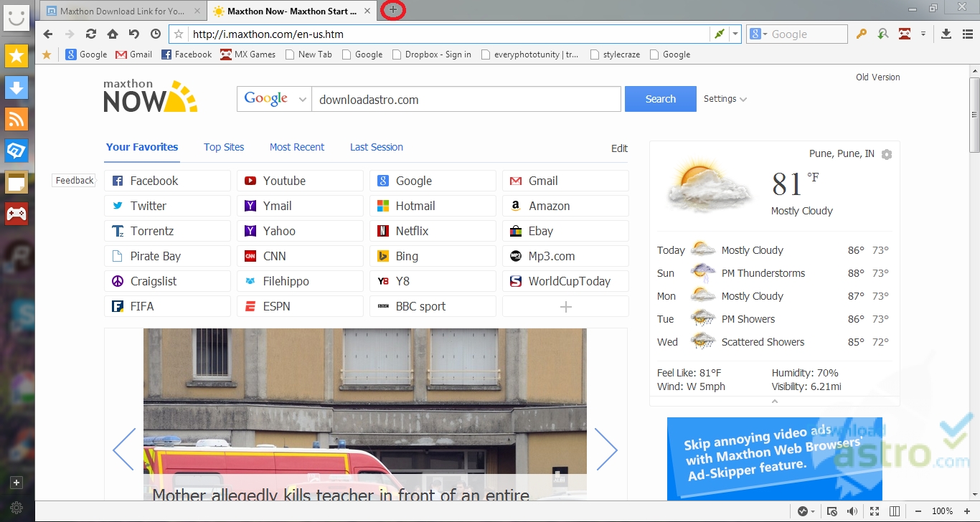Open the Old Version link
Viewport: 980px width, 522px height.
(878, 77)
